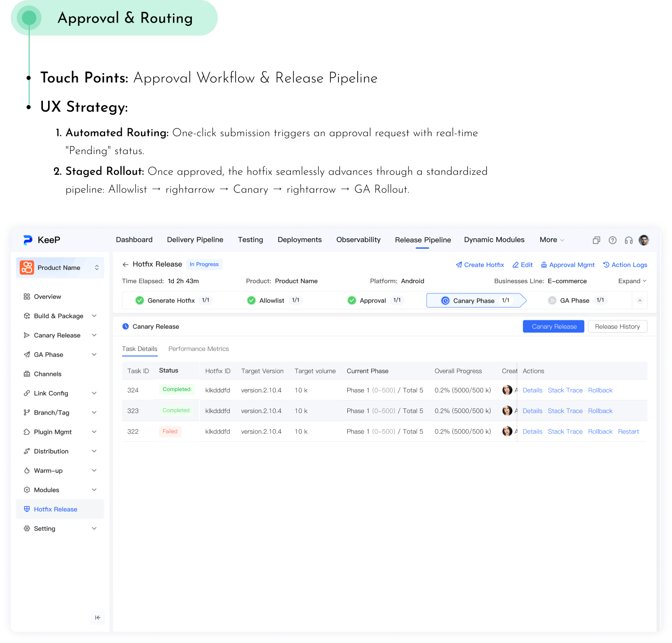Click the Distribution icon

(27, 451)
